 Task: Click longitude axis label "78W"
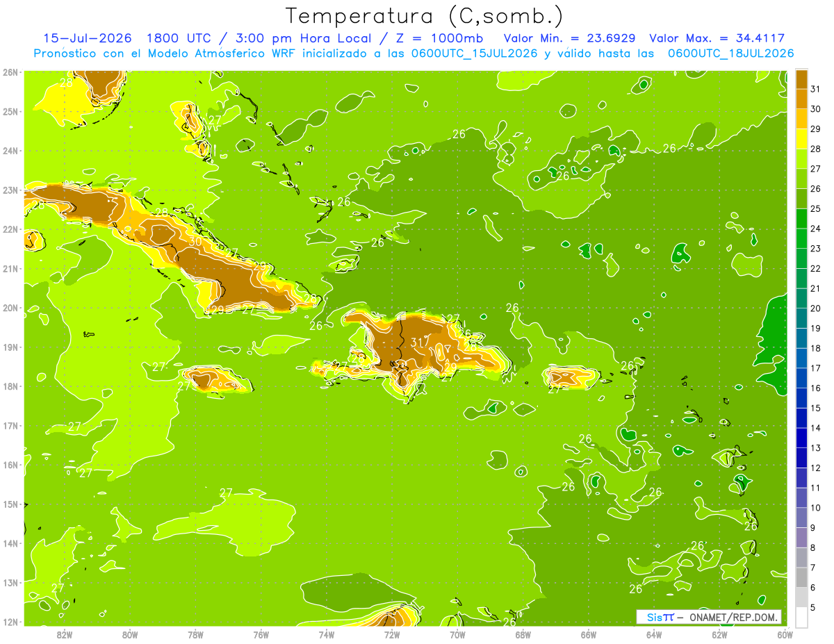[195, 634]
